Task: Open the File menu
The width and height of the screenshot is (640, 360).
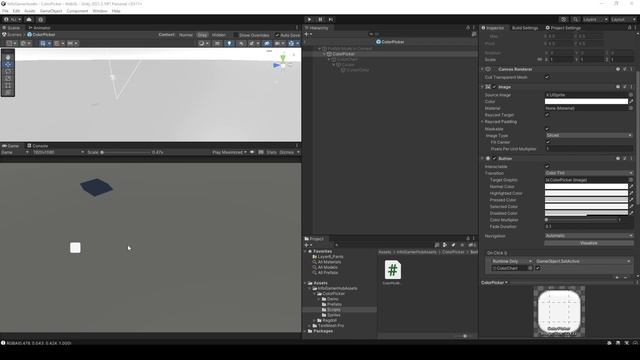Action: coord(5,11)
